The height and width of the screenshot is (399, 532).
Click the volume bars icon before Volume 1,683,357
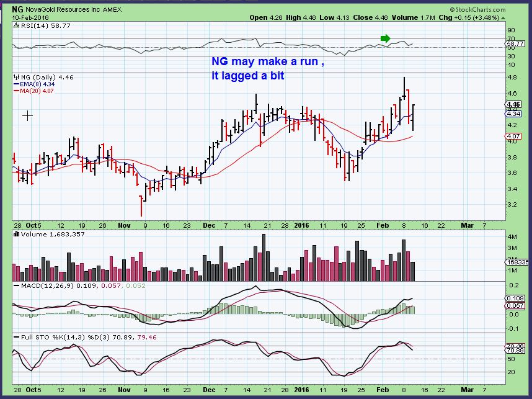coord(16,235)
